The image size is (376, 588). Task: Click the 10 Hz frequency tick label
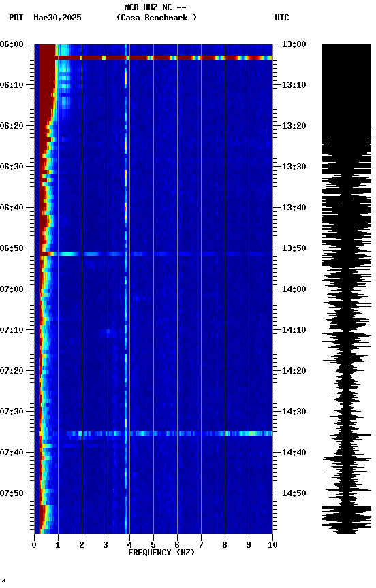[272, 545]
